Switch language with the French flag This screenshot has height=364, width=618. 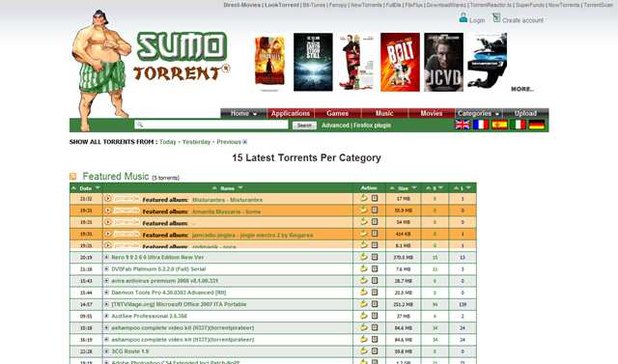pyautogui.click(x=481, y=125)
